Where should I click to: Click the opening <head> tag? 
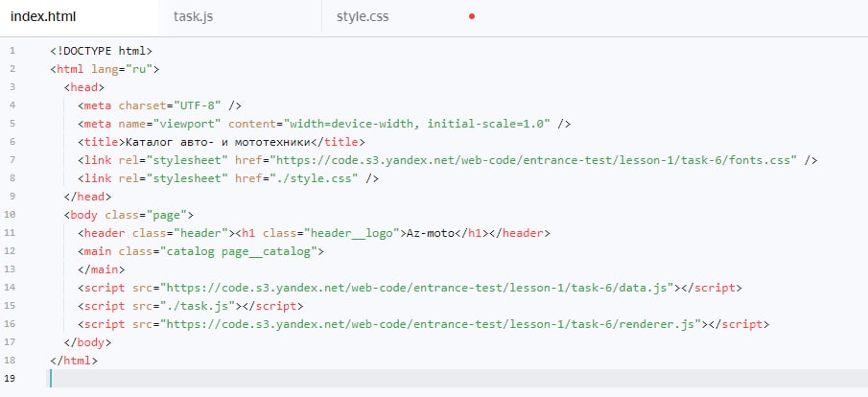click(x=84, y=87)
